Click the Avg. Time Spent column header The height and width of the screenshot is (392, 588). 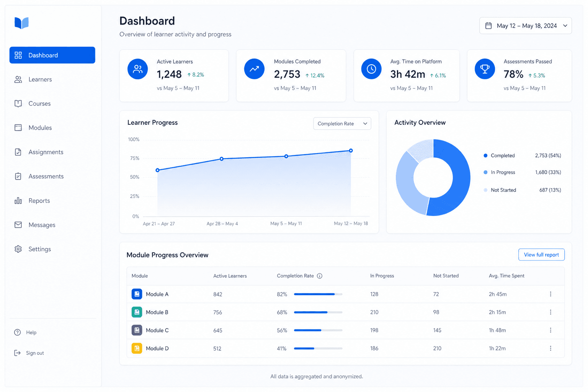tap(506, 276)
